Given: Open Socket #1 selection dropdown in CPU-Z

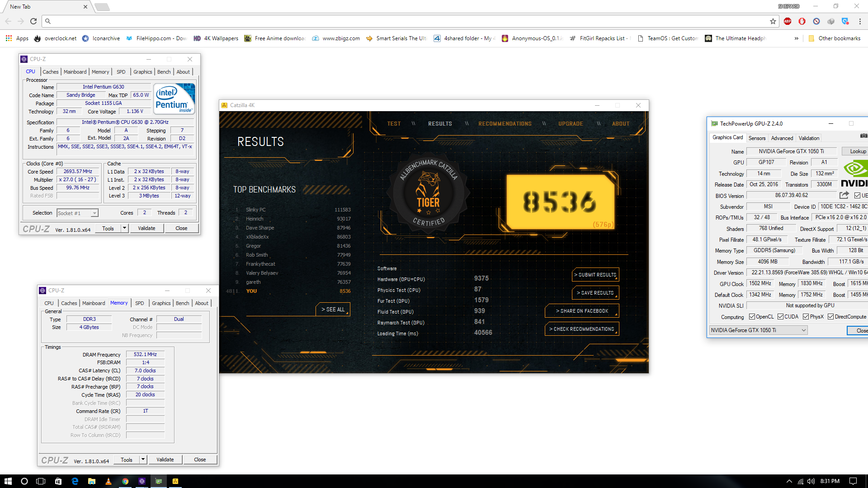Looking at the screenshot, I should click(94, 213).
